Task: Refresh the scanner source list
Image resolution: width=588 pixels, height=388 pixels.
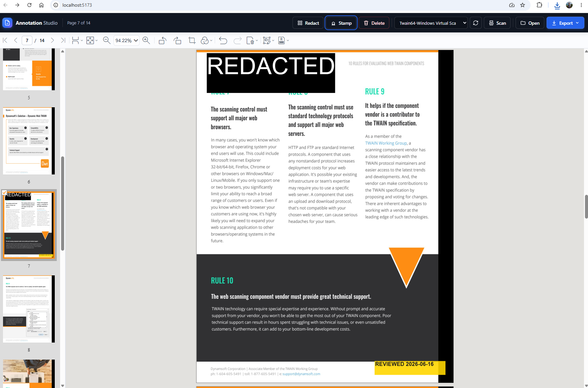Action: point(476,23)
